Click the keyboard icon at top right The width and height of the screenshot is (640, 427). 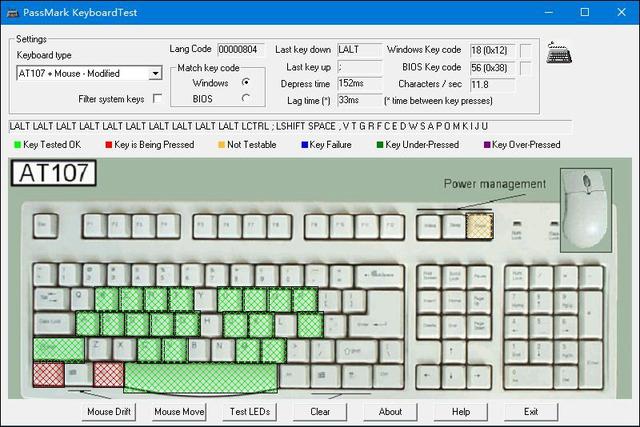tap(559, 55)
